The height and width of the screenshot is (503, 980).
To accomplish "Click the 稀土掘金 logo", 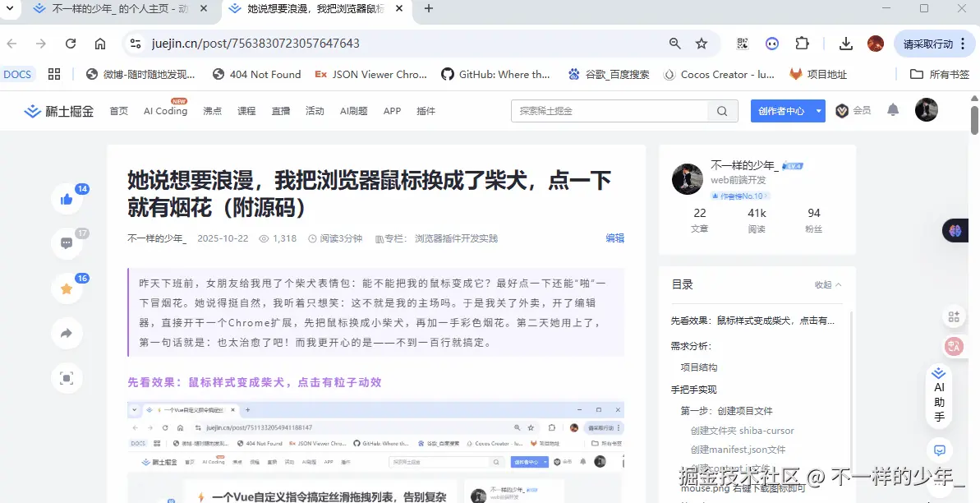I will (58, 110).
